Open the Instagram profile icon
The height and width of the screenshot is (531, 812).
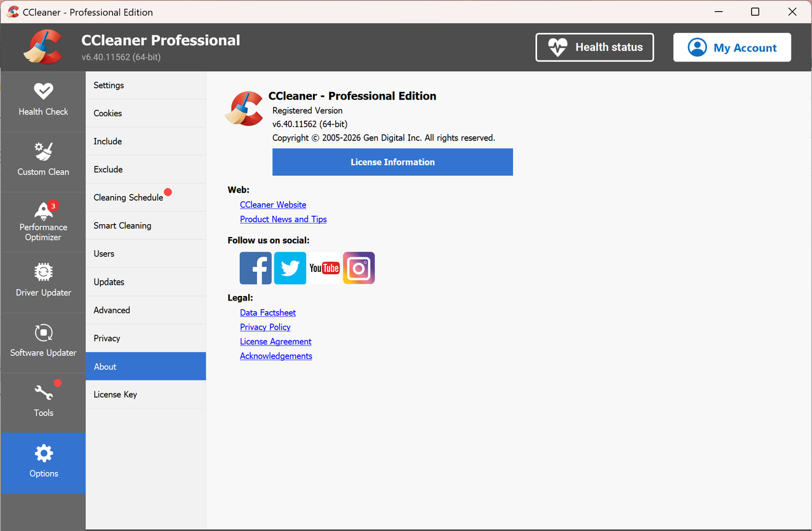(359, 268)
